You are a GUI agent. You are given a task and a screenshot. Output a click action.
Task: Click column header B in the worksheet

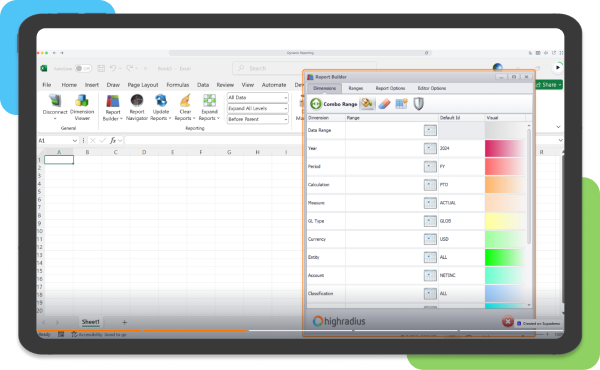88,152
